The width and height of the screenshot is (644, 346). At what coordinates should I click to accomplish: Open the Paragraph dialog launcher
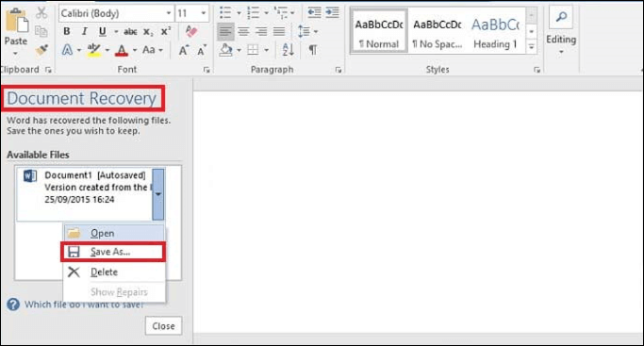(339, 70)
